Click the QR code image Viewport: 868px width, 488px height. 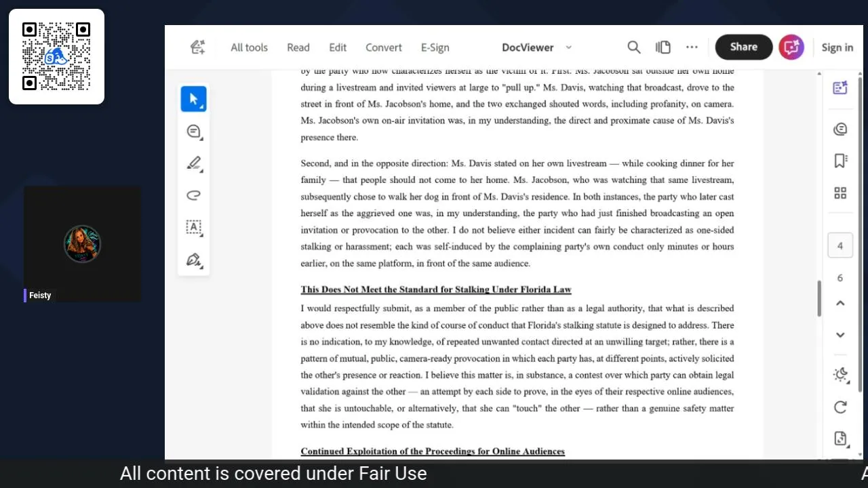click(56, 56)
